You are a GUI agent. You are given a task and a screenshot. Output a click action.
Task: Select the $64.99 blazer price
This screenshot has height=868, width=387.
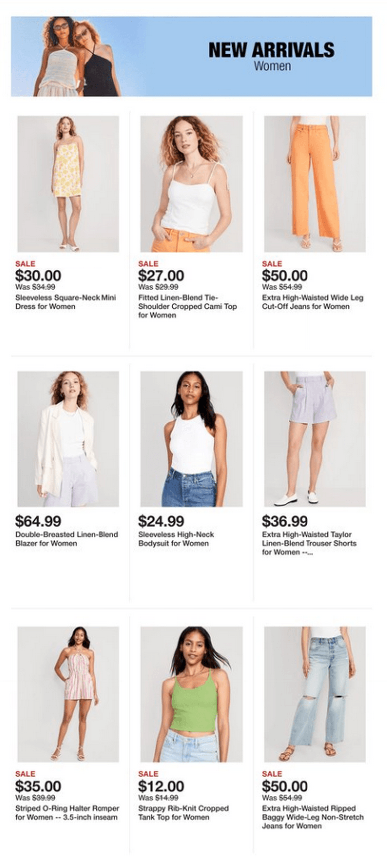click(x=38, y=521)
